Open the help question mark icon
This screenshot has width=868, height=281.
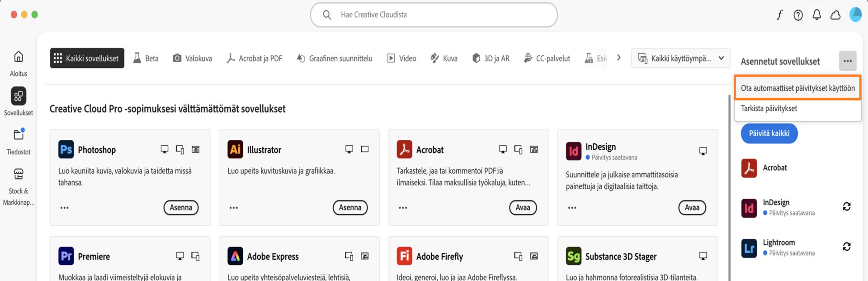(798, 15)
